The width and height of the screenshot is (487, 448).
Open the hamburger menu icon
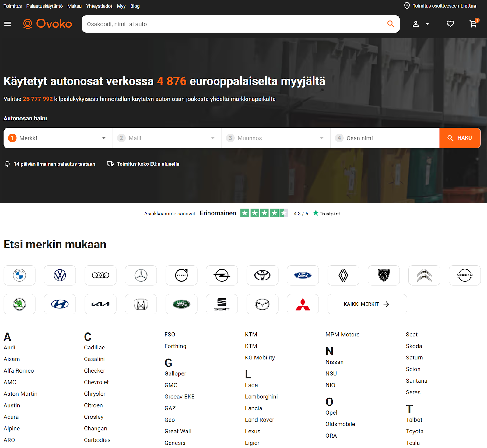(x=8, y=24)
